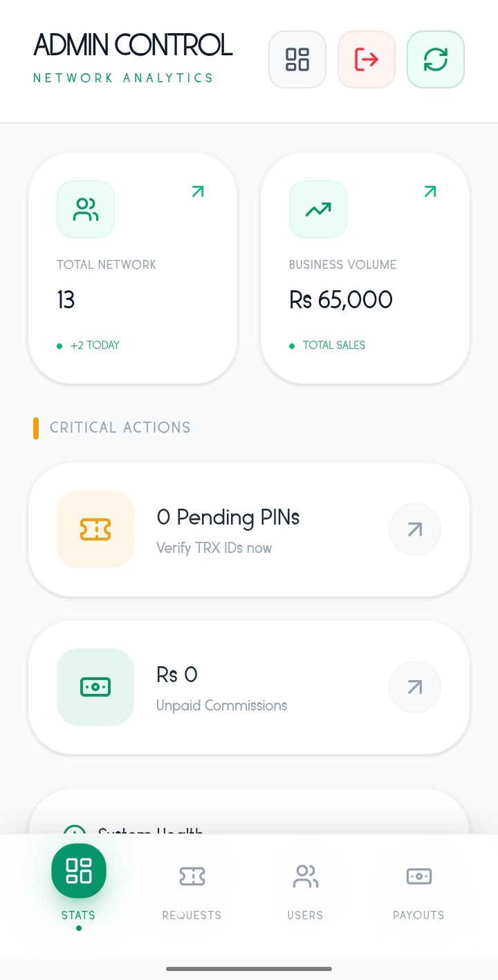Switch to the Requests tab
This screenshot has width=498, height=980.
point(192,888)
